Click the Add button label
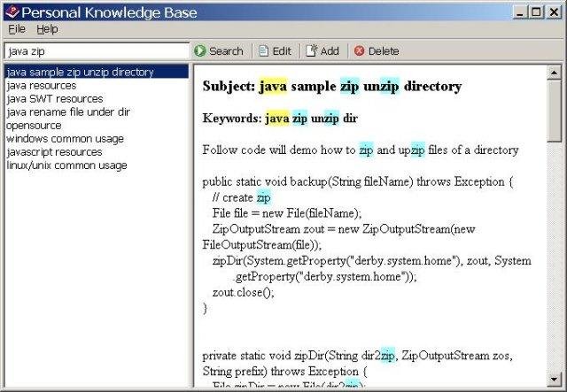Viewport: 567px width, 392px height. point(330,51)
